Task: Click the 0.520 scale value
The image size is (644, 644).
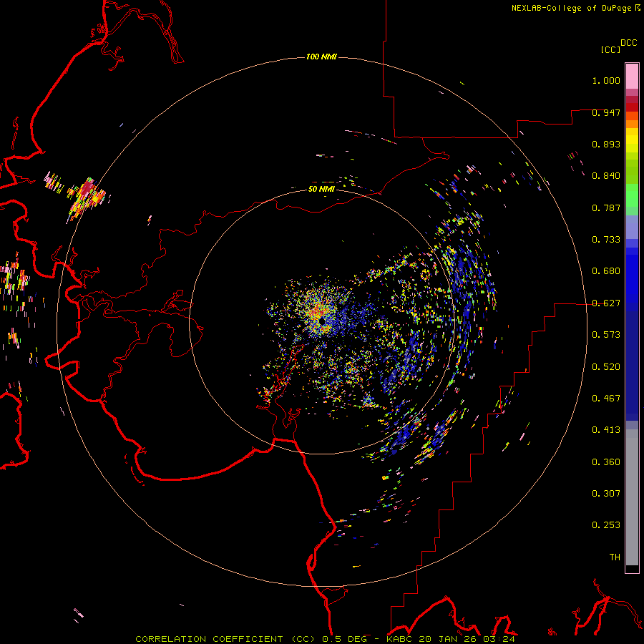Action: pos(606,367)
